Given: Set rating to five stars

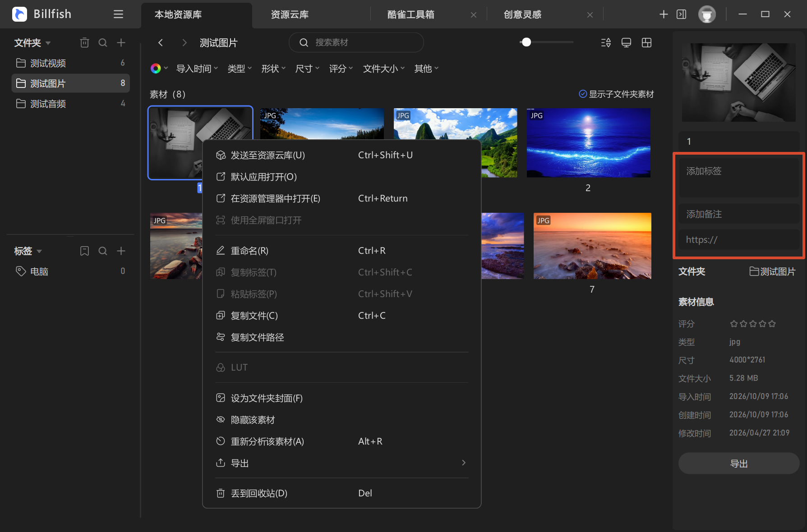Looking at the screenshot, I should 772,324.
